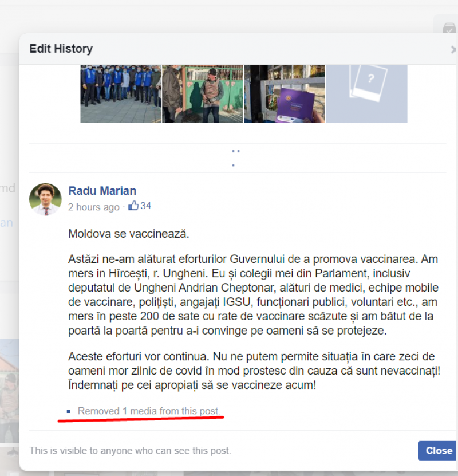This screenshot has height=476, width=458.
Task: Click the 'Edit History' dialog title
Action: point(61,49)
